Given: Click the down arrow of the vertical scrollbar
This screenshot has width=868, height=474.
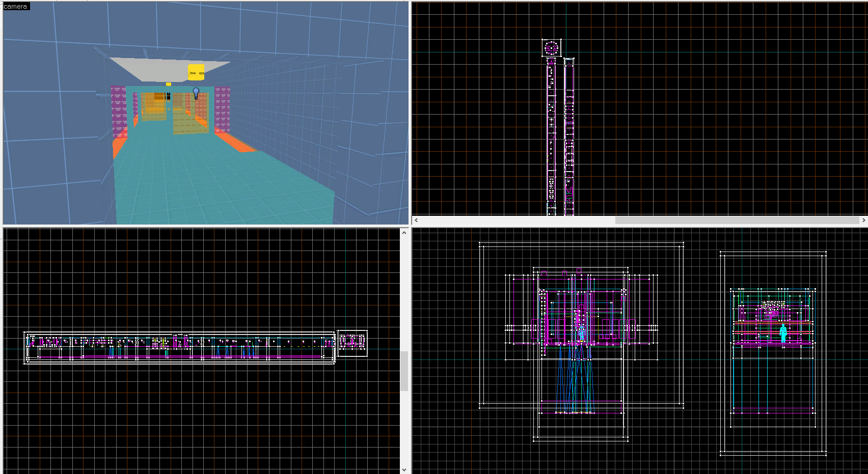Looking at the screenshot, I should pyautogui.click(x=405, y=469).
